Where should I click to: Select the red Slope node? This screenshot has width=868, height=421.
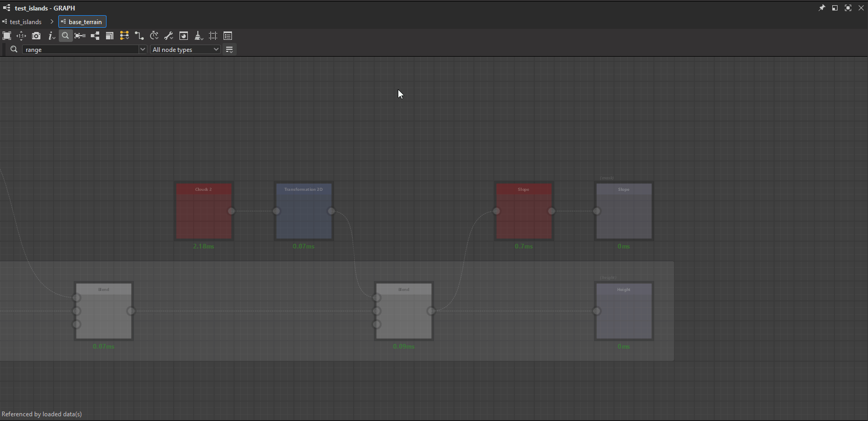click(524, 211)
